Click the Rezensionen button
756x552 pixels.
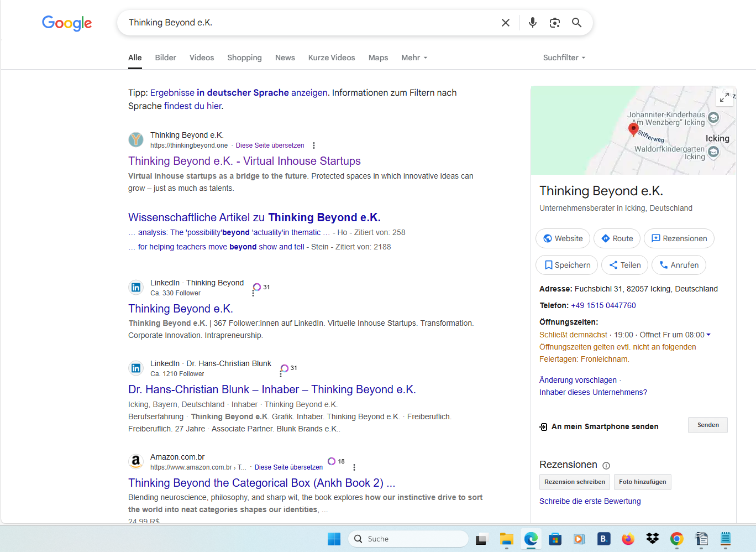coord(679,238)
